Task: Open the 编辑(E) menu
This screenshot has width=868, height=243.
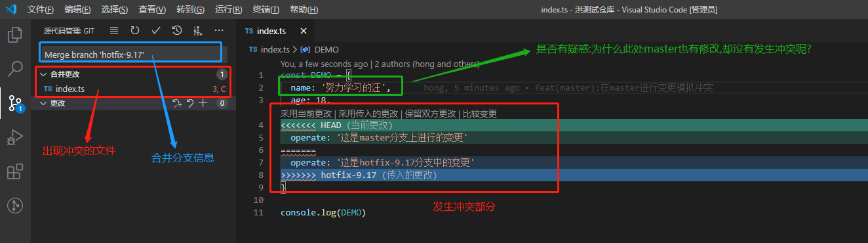Action: coord(78,10)
